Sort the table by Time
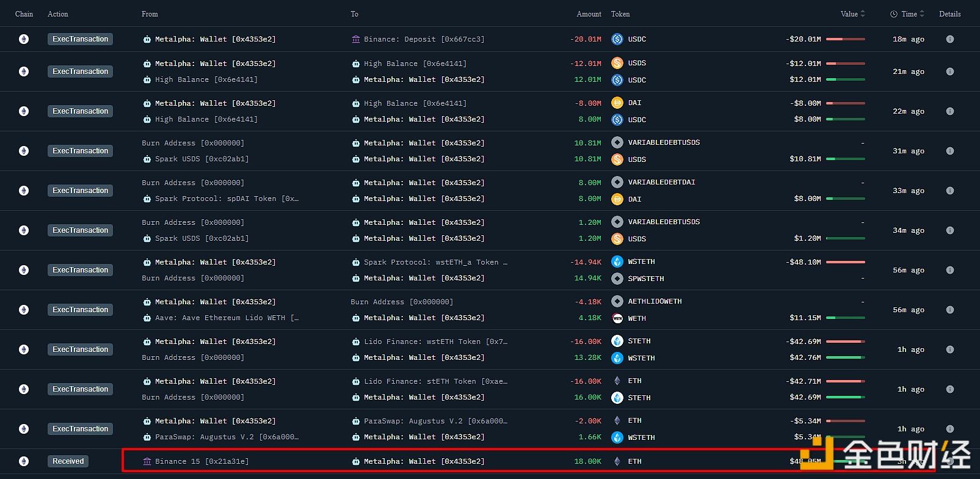Image resolution: width=980 pixels, height=479 pixels. (907, 14)
